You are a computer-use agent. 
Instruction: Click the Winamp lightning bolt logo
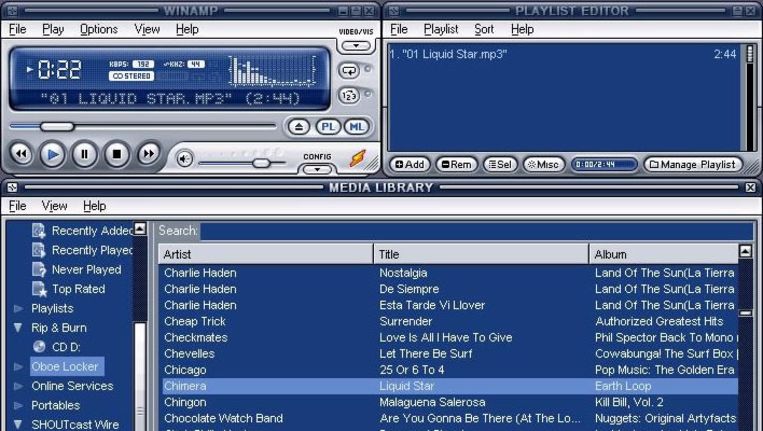358,158
